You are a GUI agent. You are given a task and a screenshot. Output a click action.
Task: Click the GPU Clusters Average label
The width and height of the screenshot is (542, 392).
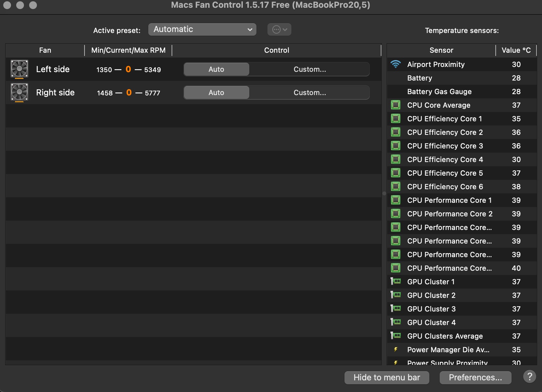445,336
